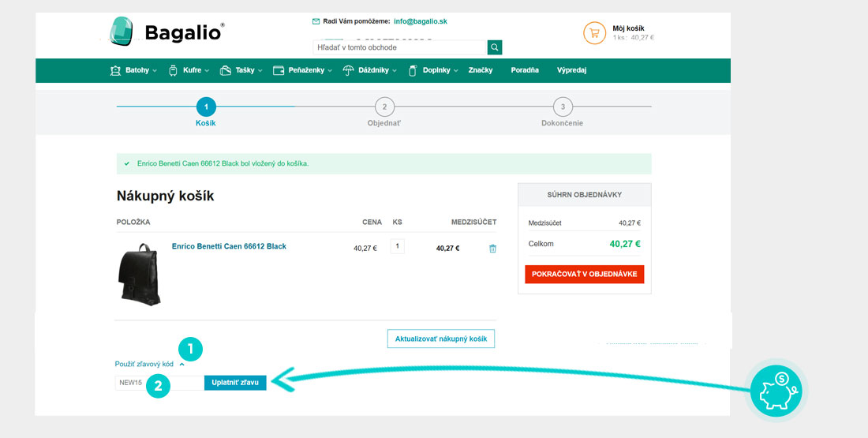
Task: Open the Poradňa menu item
Action: coord(525,70)
